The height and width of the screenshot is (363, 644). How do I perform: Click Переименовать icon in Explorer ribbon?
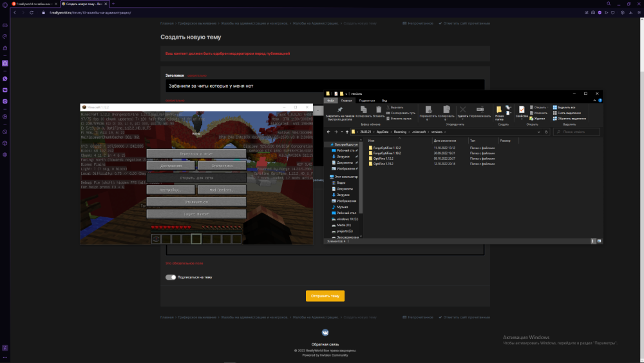tap(480, 110)
